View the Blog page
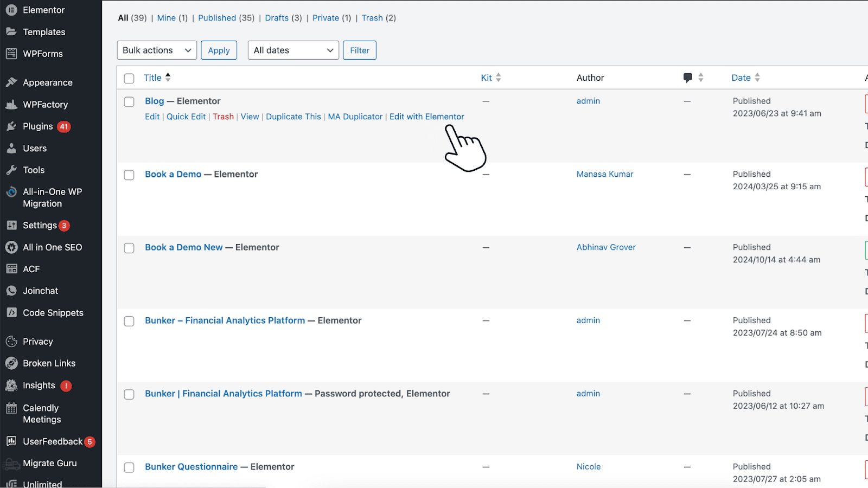This screenshot has width=868, height=488. 250,117
